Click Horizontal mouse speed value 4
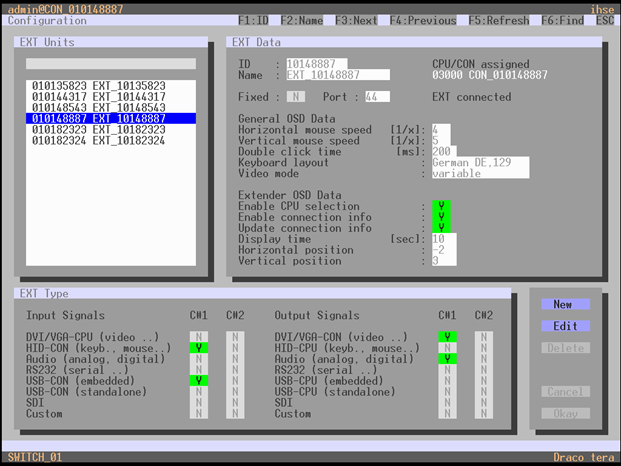Viewport: 621px width, 466px height. pyautogui.click(x=441, y=129)
